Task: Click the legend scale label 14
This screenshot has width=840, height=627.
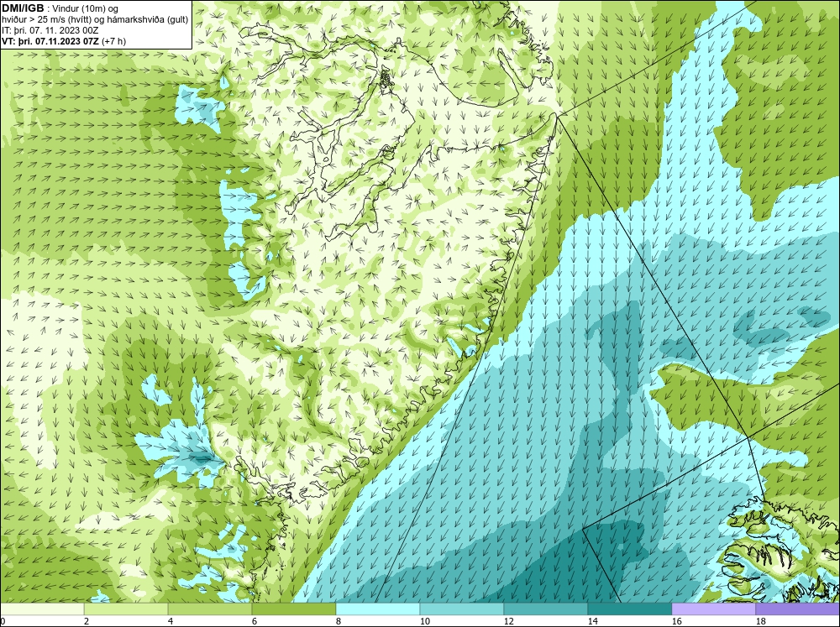Action: pos(592,621)
